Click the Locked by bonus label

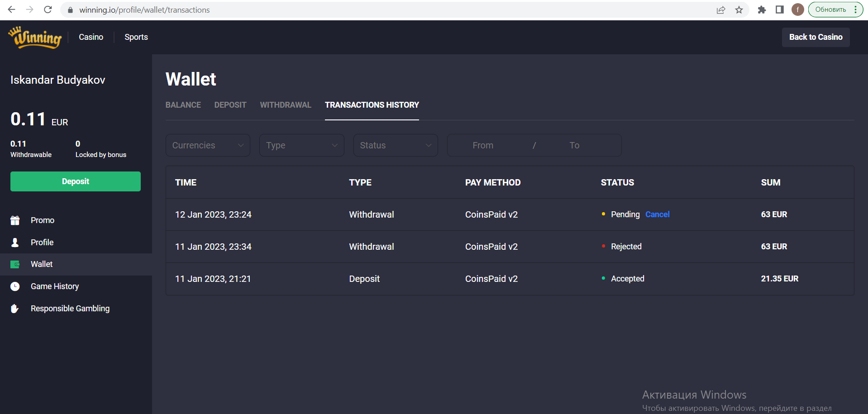pos(101,155)
